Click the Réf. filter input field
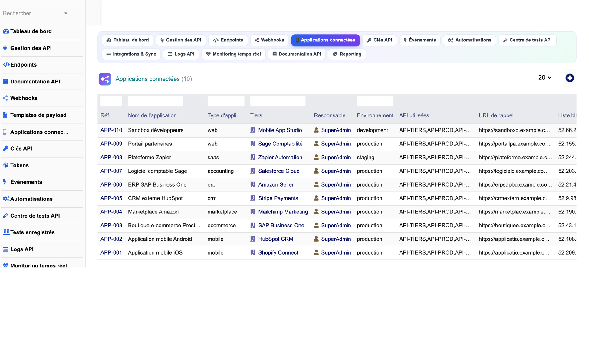This screenshot has width=589, height=364. click(x=111, y=101)
